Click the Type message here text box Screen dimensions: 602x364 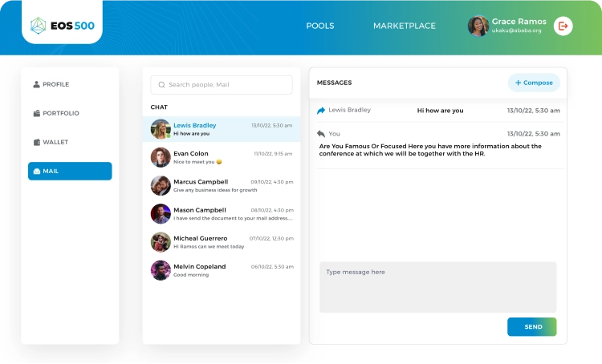click(x=437, y=286)
